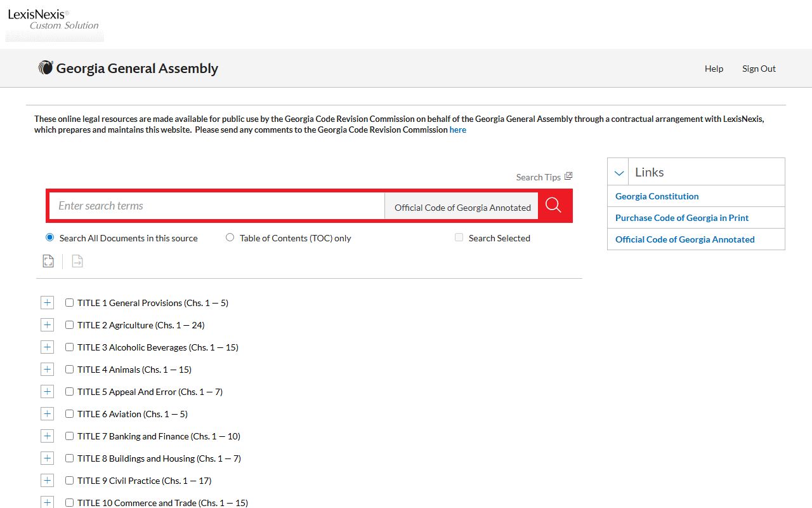Click the red magnifying glass search button

(x=553, y=205)
